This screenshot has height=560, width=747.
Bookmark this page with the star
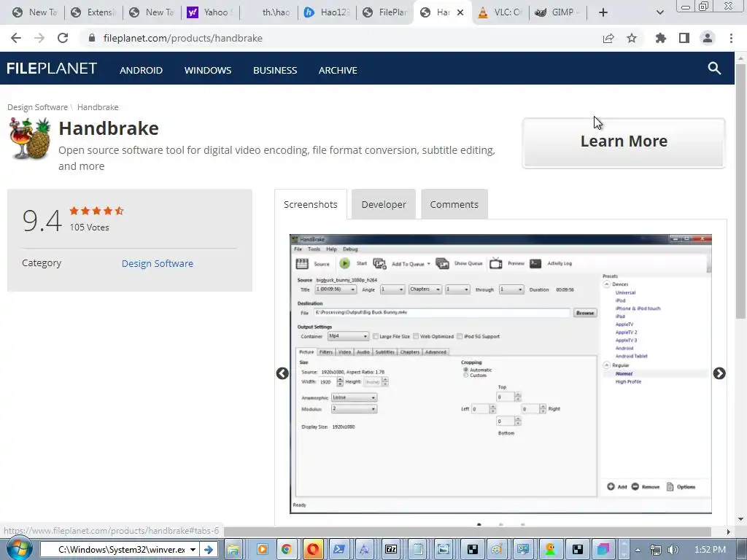tap(632, 38)
